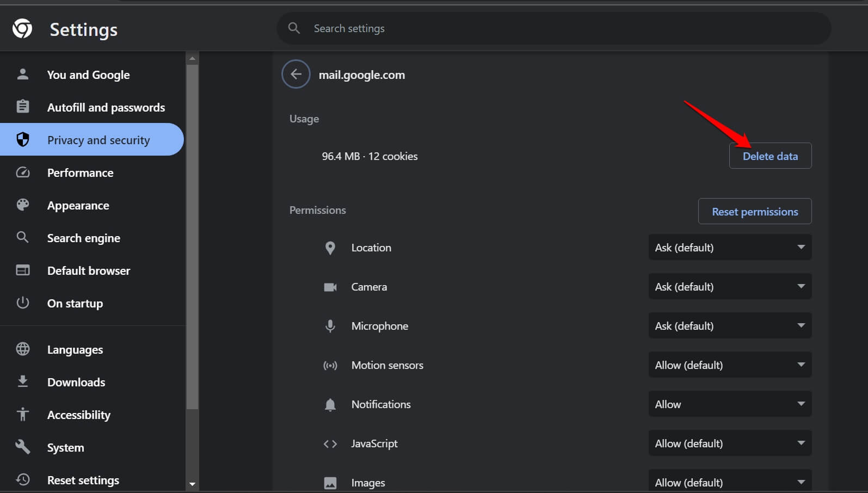
Task: Click the back arrow next to mail.google.com
Action: (x=296, y=74)
